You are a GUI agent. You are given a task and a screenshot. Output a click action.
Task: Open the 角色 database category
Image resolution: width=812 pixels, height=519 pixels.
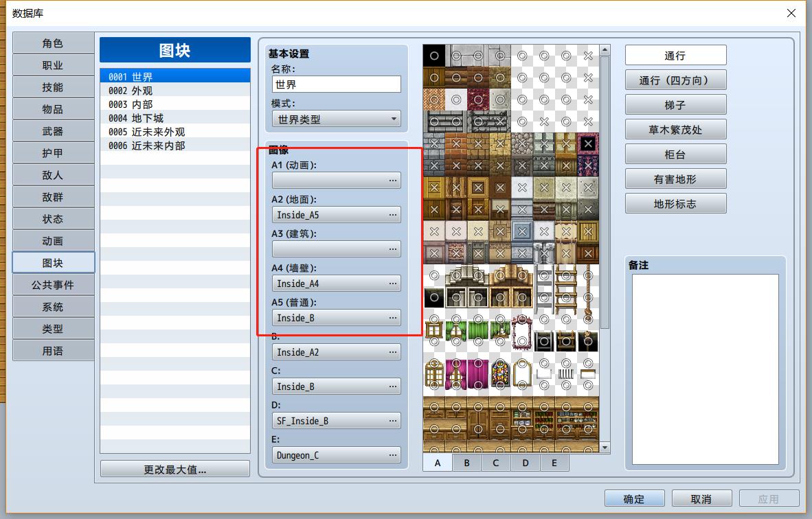[x=54, y=43]
